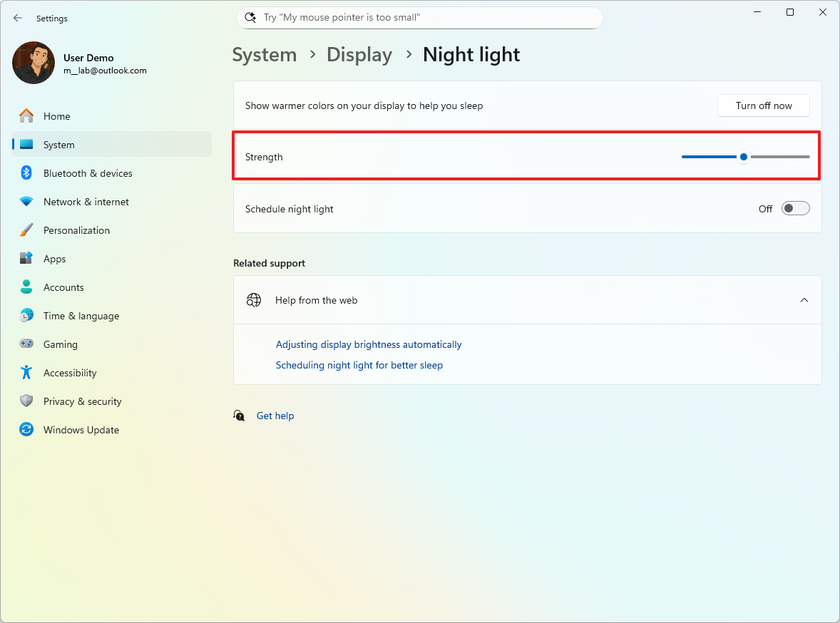Open Personalization settings icon
Viewport: 840px width, 623px height.
click(x=26, y=230)
